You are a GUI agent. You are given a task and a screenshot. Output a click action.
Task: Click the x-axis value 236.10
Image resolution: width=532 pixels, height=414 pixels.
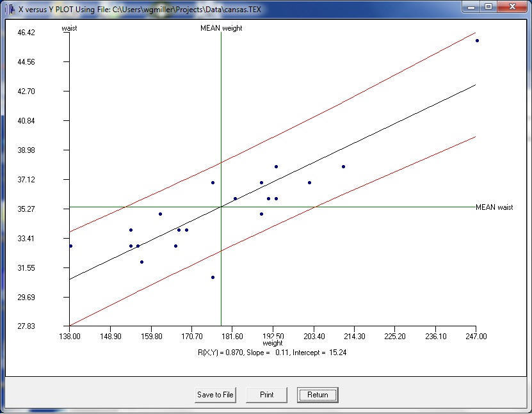pos(435,337)
